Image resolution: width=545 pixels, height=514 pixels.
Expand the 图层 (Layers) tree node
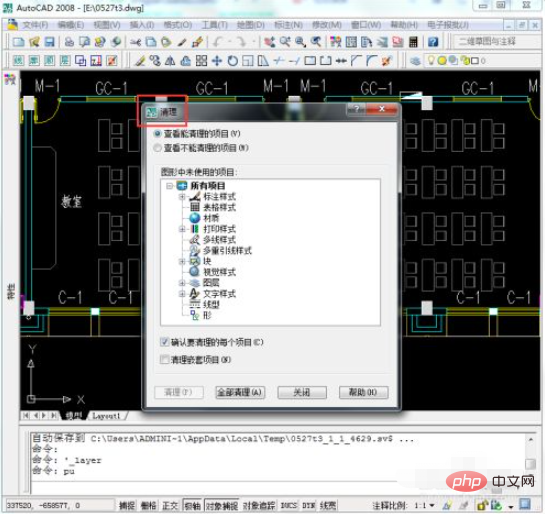click(x=182, y=283)
